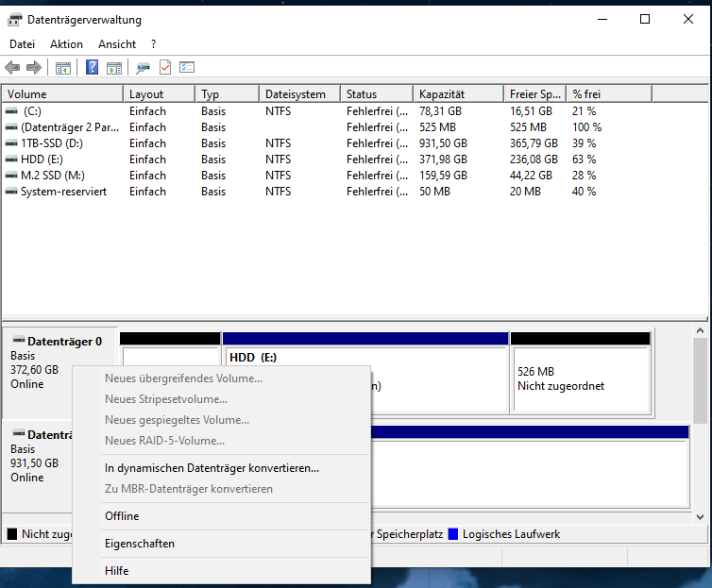The image size is (712, 588).
Task: Open the blue Help toolbar icon
Action: [92, 68]
